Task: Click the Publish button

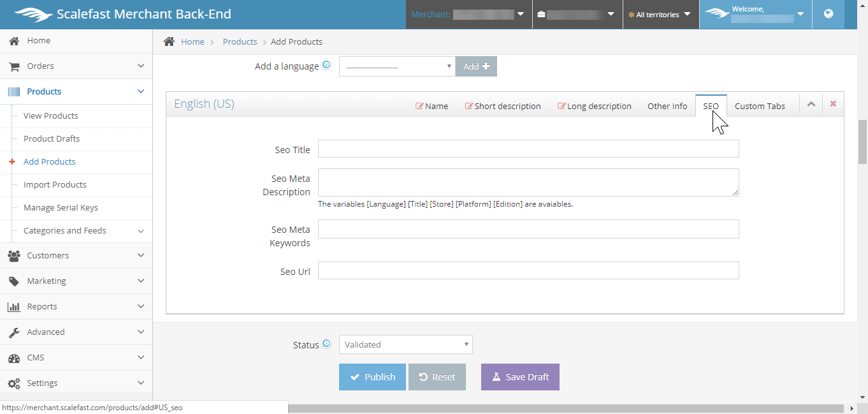Action: (372, 377)
